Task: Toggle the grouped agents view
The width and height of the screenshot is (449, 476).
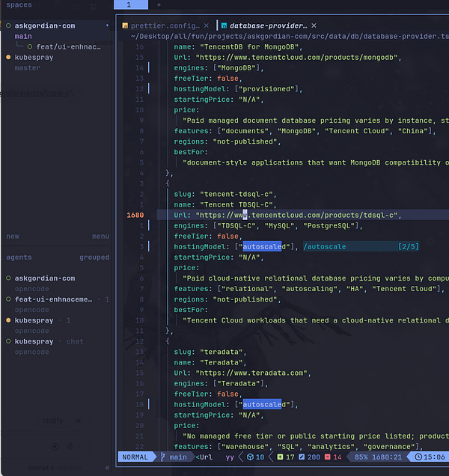Action: [x=94, y=257]
